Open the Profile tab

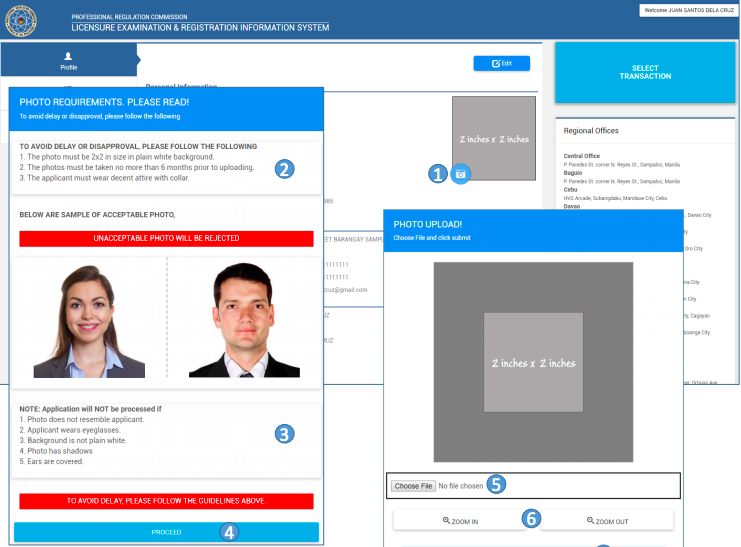[x=68, y=60]
